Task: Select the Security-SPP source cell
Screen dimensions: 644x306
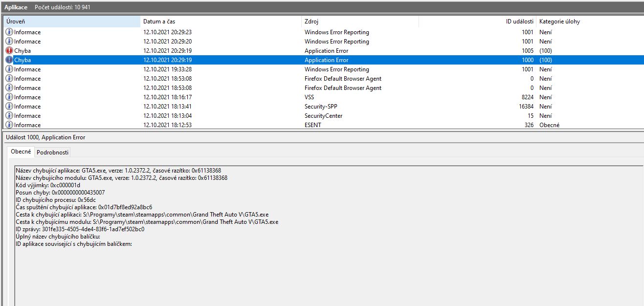Action: (x=321, y=107)
